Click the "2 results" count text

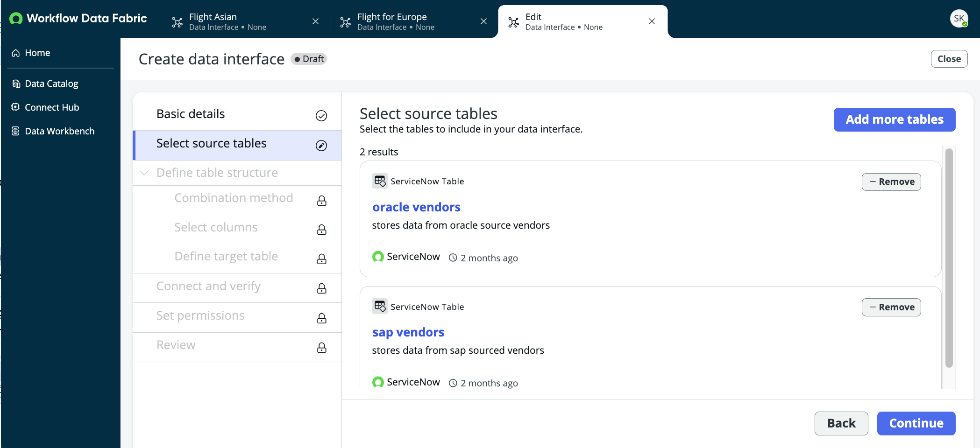[379, 152]
